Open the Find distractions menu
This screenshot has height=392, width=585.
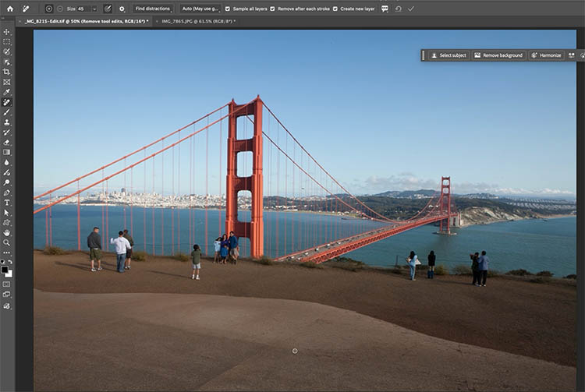[153, 9]
